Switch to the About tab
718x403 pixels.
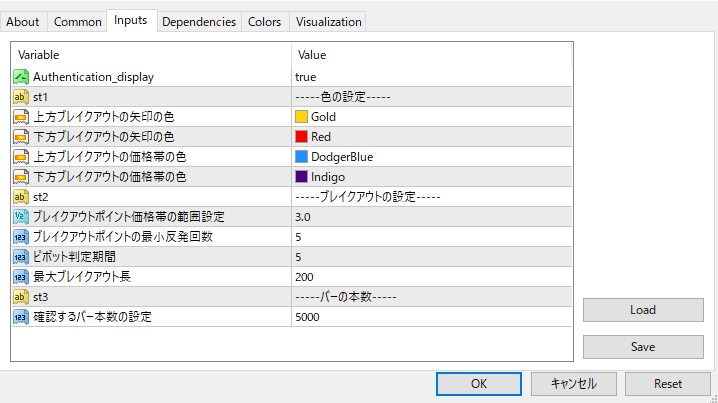23,21
